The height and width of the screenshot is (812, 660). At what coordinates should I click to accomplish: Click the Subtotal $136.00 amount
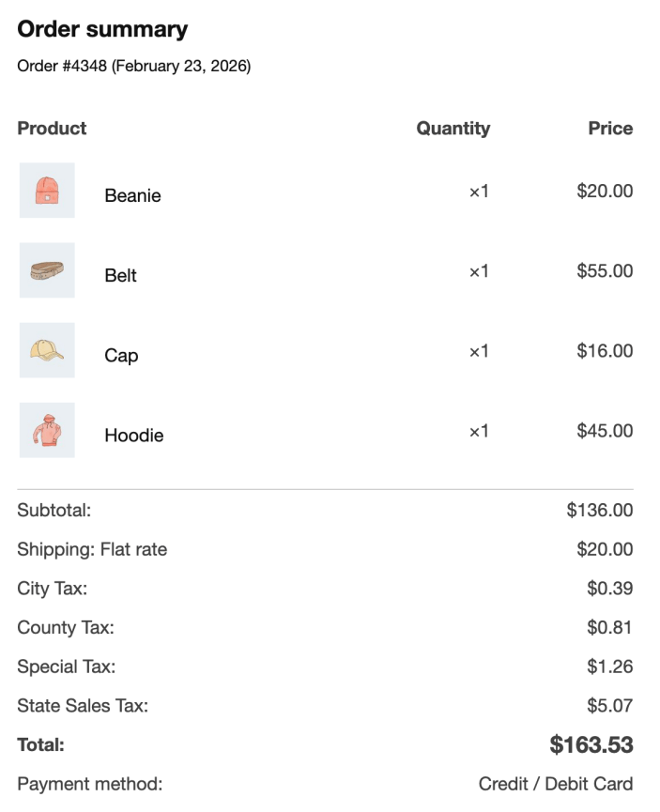click(x=600, y=511)
